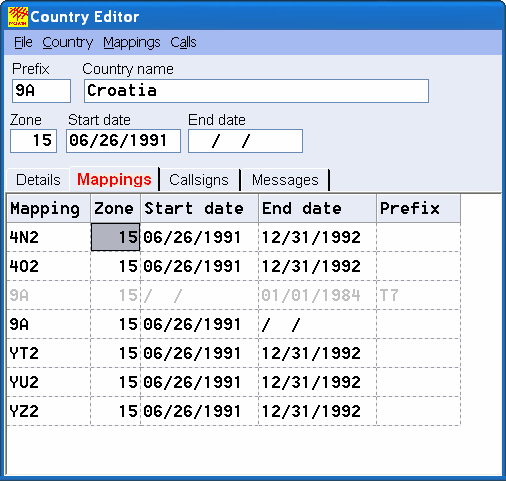Select the red Mappings tab
The width and height of the screenshot is (506, 481).
click(114, 179)
